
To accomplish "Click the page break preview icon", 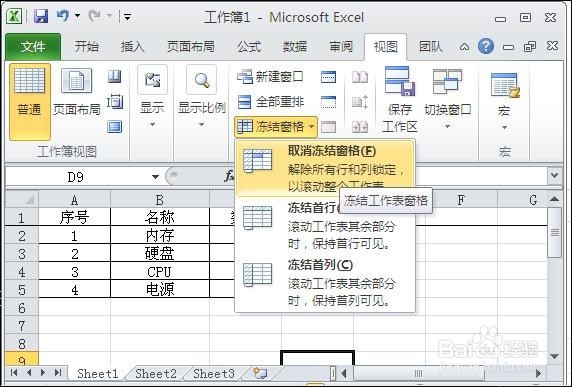I will [x=115, y=77].
